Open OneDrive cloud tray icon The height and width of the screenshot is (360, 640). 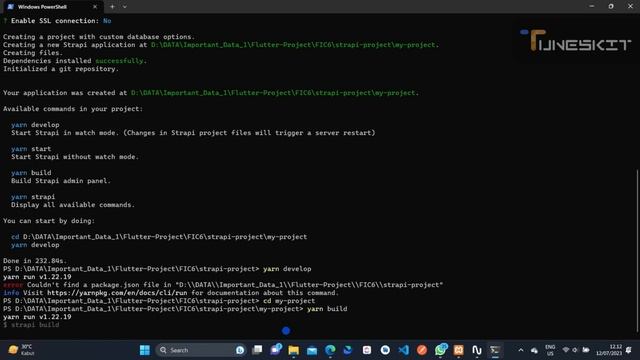[534, 350]
